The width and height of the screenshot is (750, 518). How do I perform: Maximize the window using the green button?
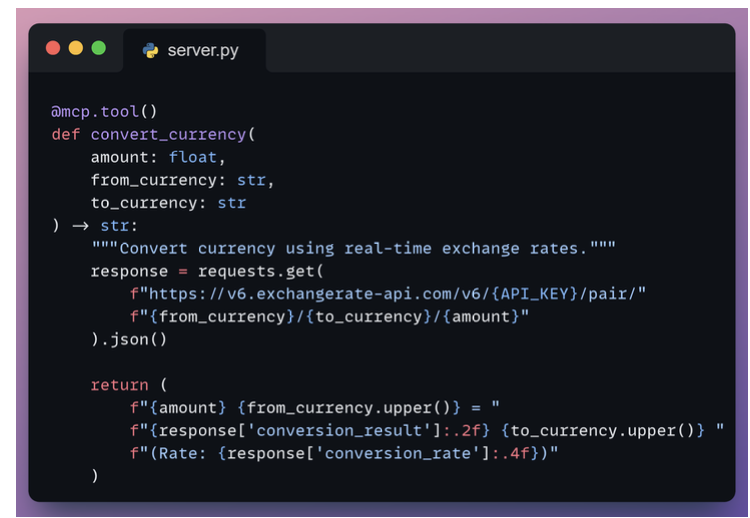(98, 48)
